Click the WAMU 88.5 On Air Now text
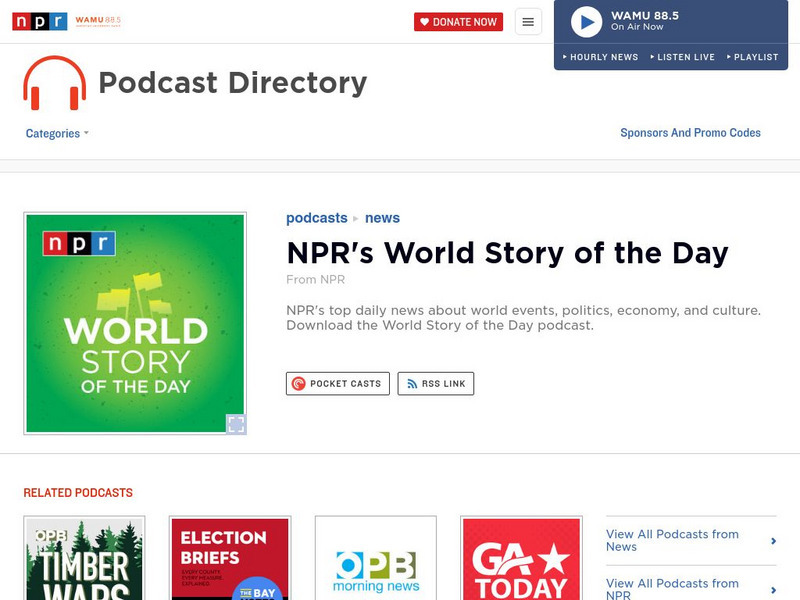Image resolution: width=800 pixels, height=600 pixels. 644,21
